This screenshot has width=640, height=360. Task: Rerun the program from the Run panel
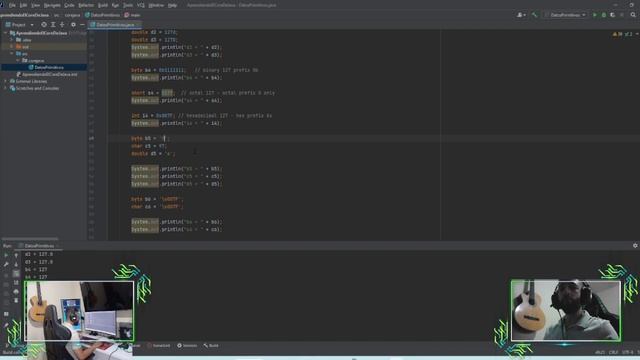coord(6,255)
